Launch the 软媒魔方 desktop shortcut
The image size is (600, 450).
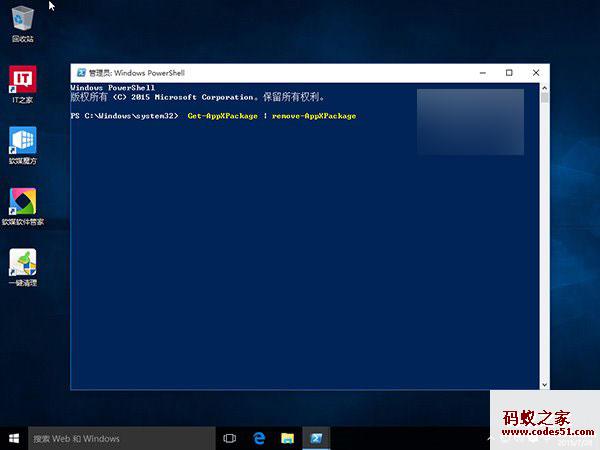coord(22,140)
